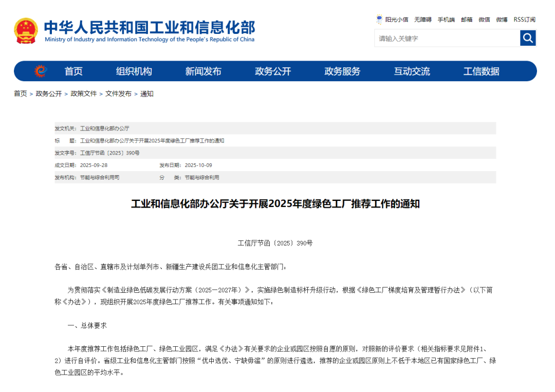Screen dimensions: 555x392
Task: Click 政策文件 in the breadcrumb
Action: pos(84,94)
